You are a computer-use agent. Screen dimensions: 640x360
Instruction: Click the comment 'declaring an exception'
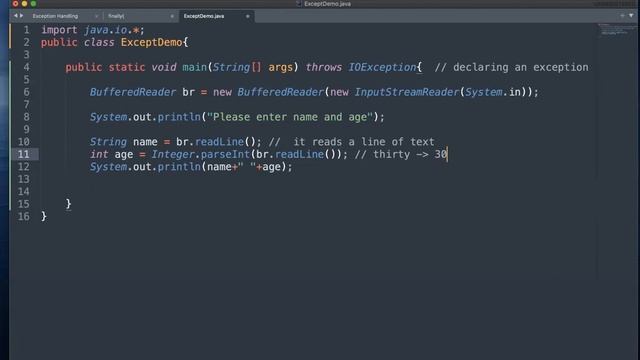click(x=521, y=67)
